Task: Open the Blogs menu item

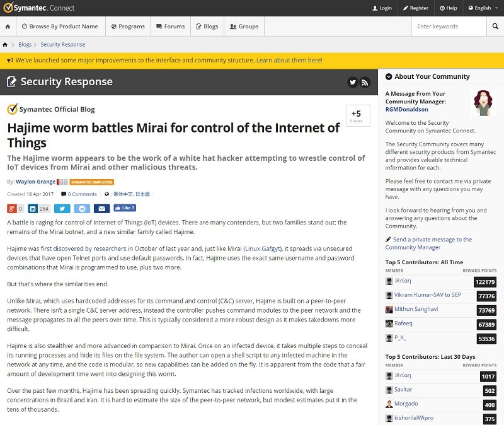Action: [x=207, y=26]
